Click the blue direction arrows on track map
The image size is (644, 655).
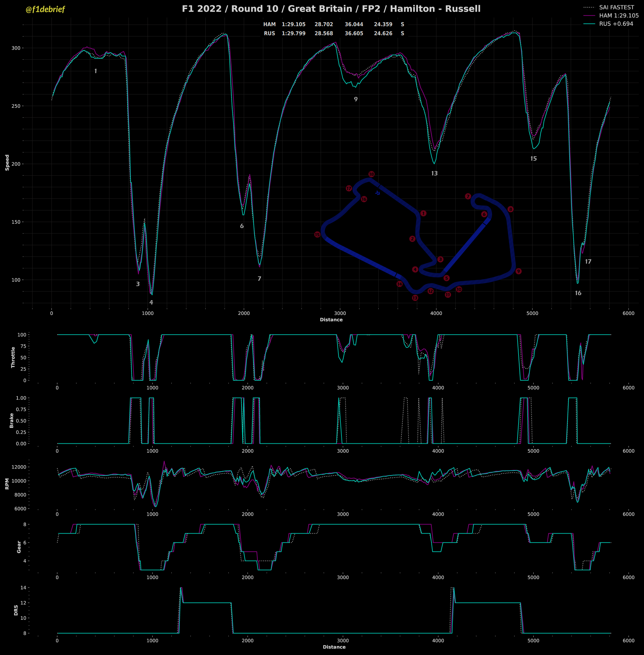tap(378, 193)
